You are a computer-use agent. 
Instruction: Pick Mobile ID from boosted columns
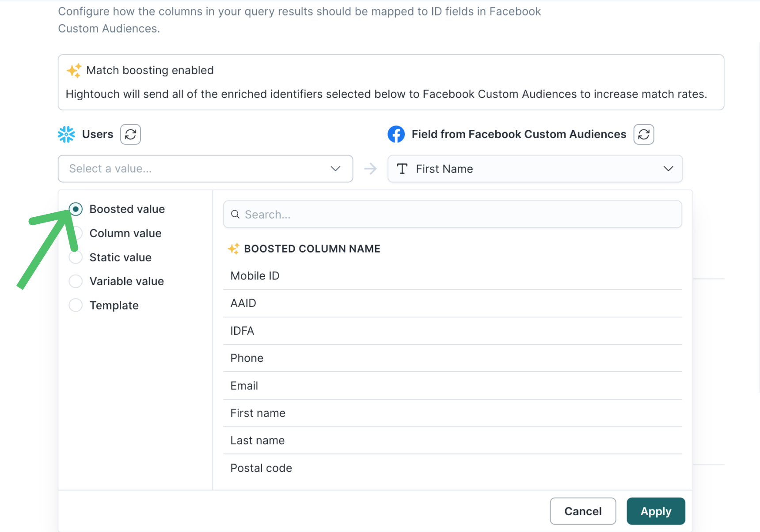[x=255, y=276]
